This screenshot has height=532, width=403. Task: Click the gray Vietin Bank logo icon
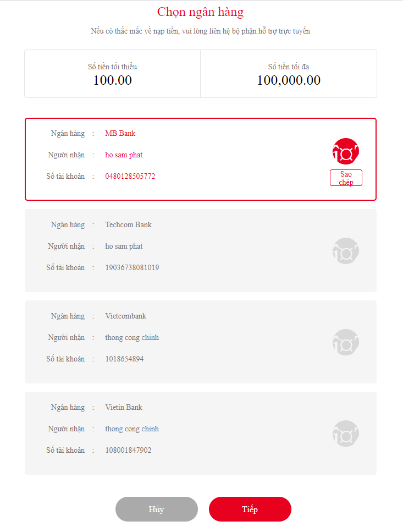(346, 434)
